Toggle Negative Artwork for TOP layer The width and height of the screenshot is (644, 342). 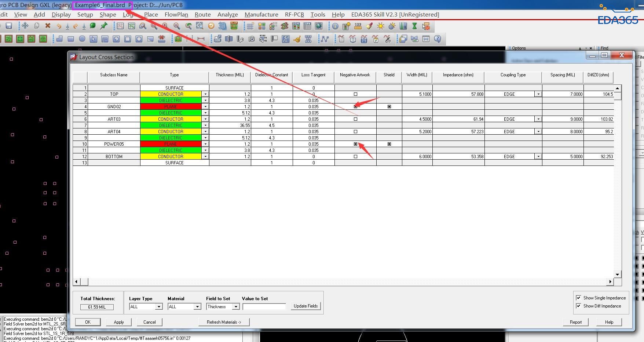[x=355, y=94]
